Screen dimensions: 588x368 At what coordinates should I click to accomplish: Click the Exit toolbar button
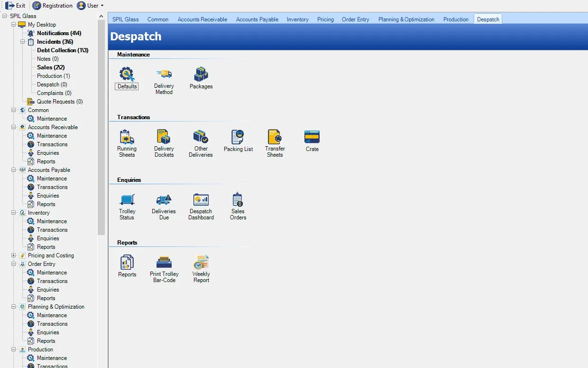pyautogui.click(x=15, y=6)
